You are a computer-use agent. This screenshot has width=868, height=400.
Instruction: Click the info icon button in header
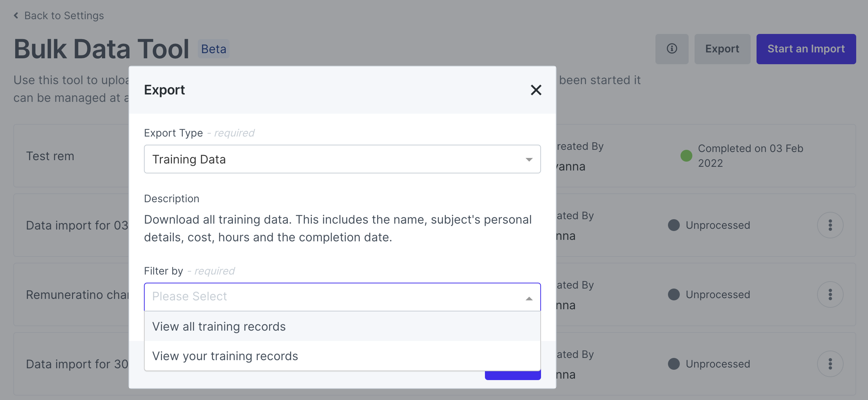[x=672, y=49]
